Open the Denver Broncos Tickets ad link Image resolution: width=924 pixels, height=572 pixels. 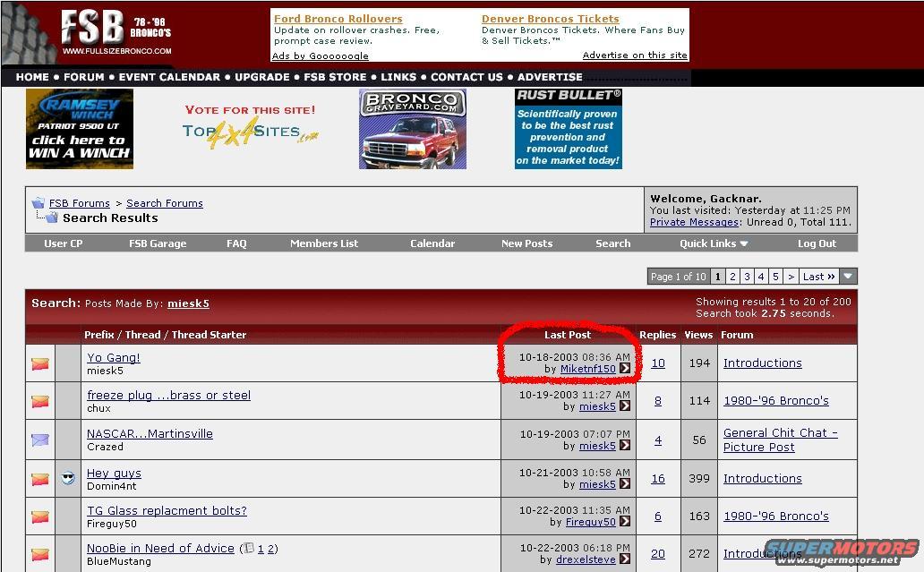[551, 19]
